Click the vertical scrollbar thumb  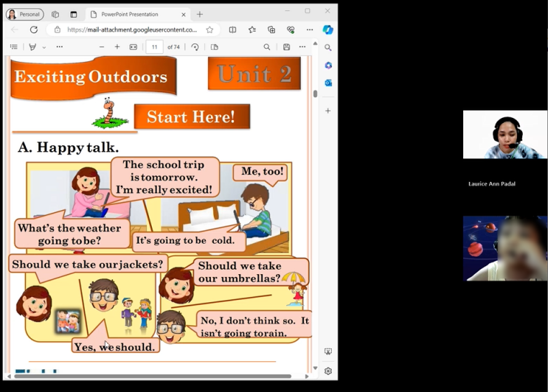315,94
